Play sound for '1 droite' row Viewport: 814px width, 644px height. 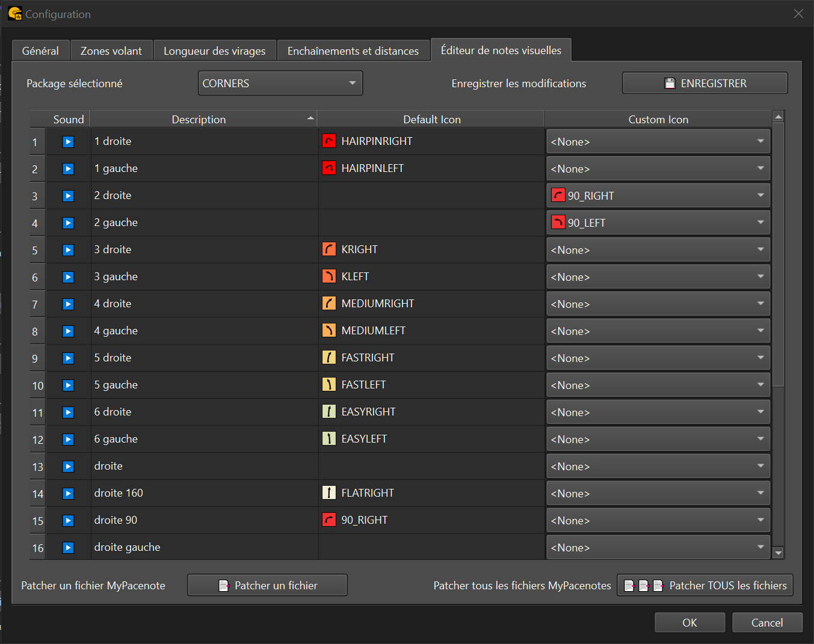[68, 142]
